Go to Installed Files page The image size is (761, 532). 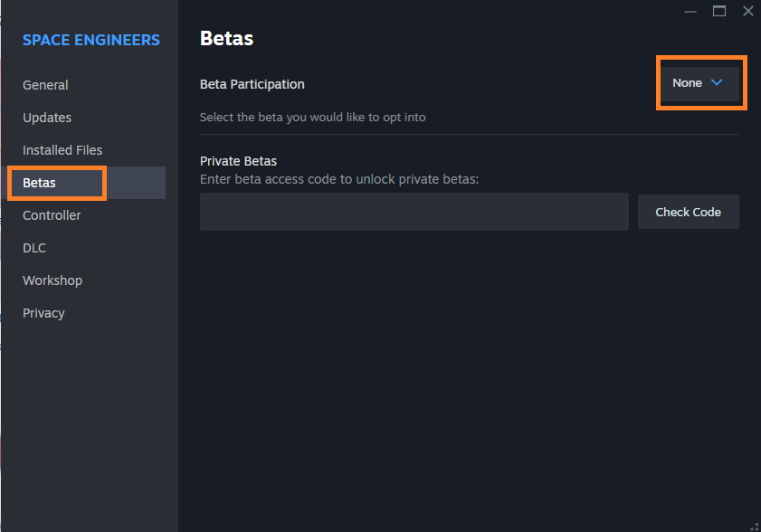62,150
